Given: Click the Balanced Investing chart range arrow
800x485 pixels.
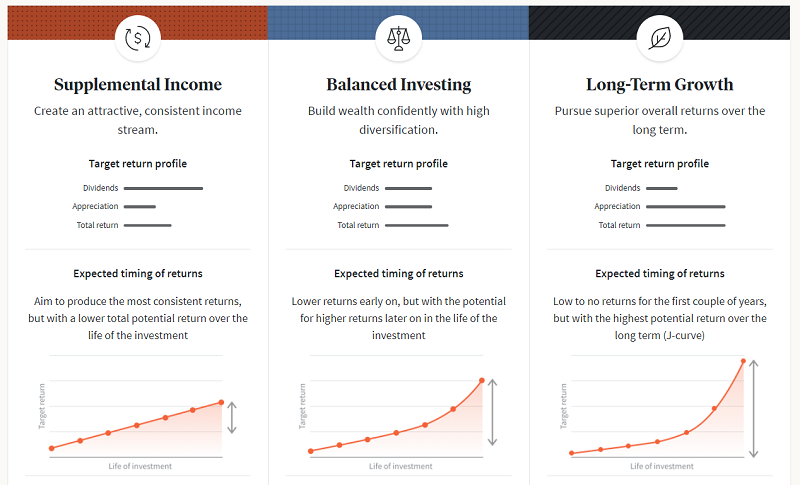Looking at the screenshot, I should click(492, 412).
